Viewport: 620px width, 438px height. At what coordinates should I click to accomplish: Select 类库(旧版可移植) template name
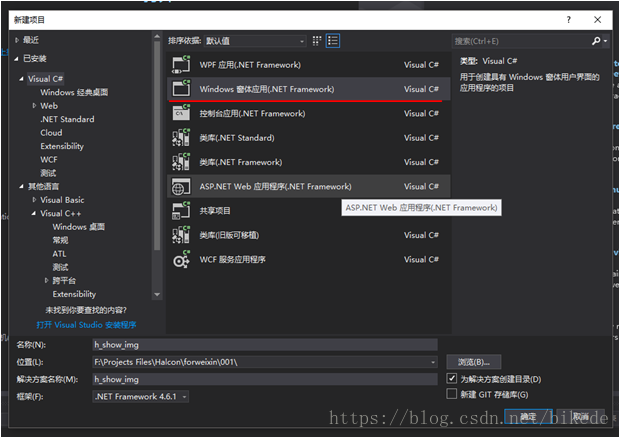click(229, 235)
